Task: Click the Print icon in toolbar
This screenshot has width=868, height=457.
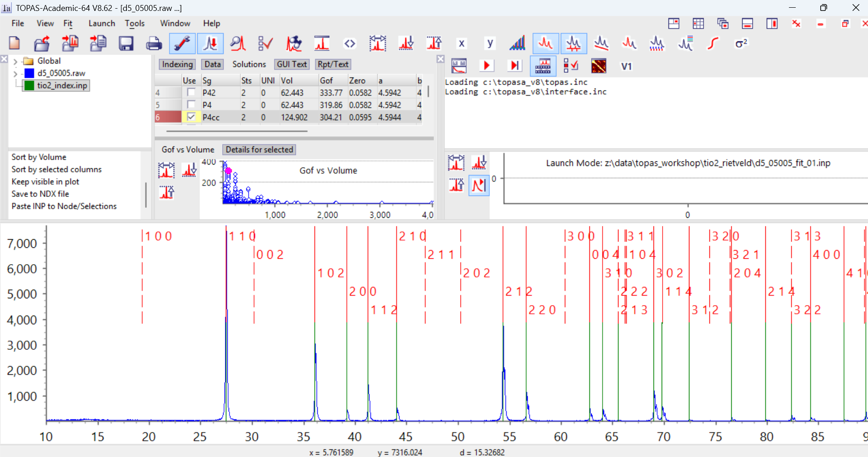Action: coord(154,44)
